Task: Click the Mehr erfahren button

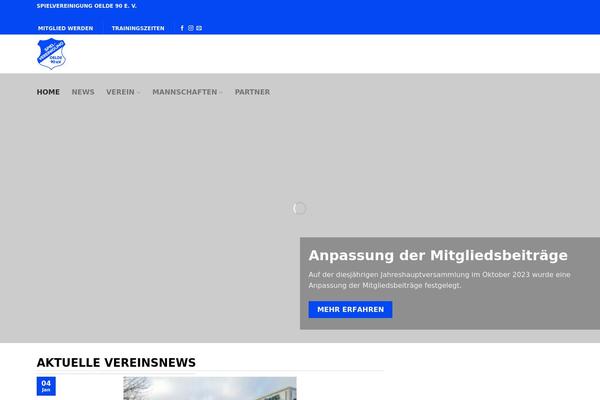Action: point(351,309)
